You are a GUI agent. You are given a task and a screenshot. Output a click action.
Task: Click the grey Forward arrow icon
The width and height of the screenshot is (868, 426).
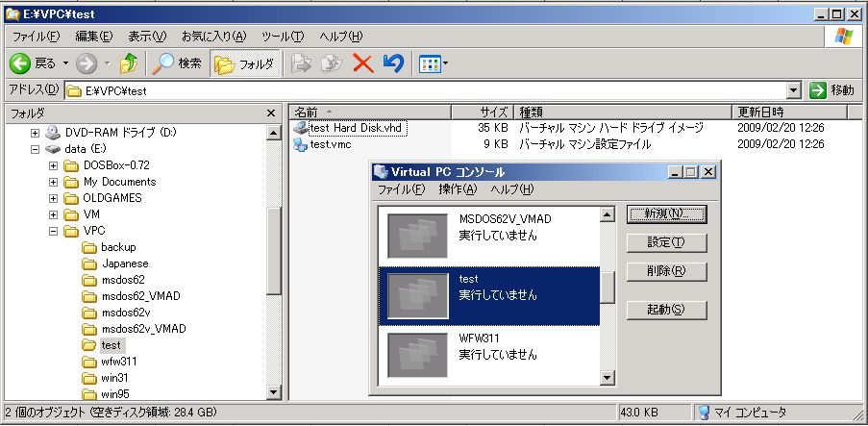click(87, 63)
